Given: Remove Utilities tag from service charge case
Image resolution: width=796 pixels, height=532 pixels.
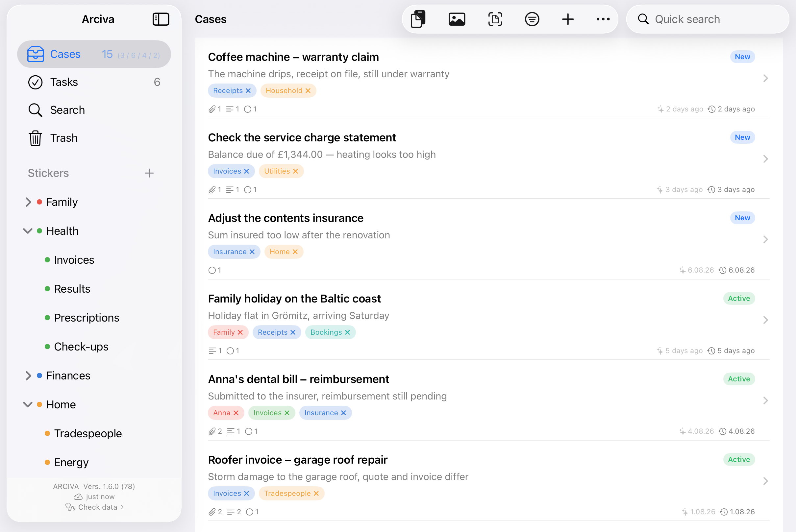Looking at the screenshot, I should 295,171.
